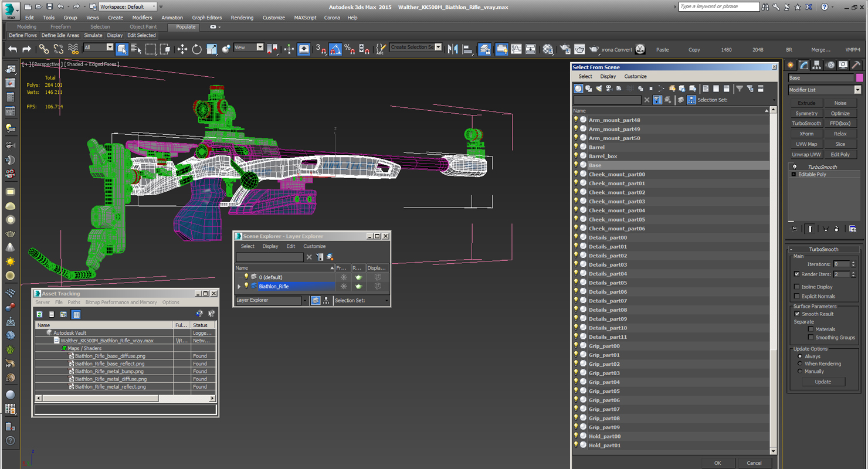Click the Extrude modifier button
868x469 pixels.
[x=806, y=103]
